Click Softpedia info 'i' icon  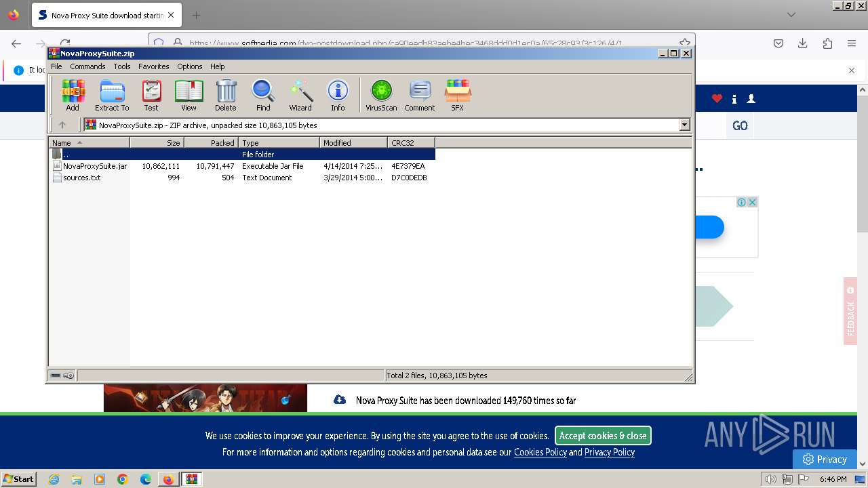pos(734,99)
